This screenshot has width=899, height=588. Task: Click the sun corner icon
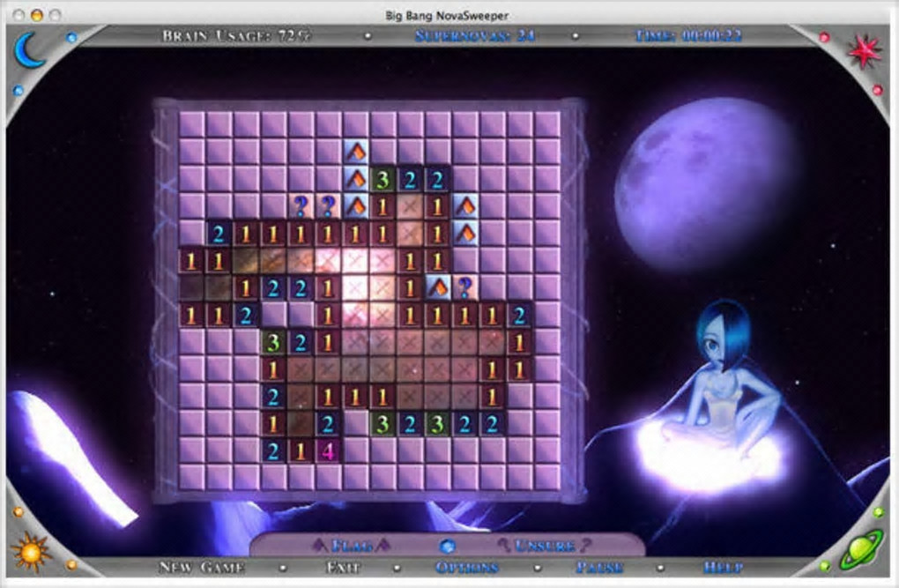click(x=30, y=553)
